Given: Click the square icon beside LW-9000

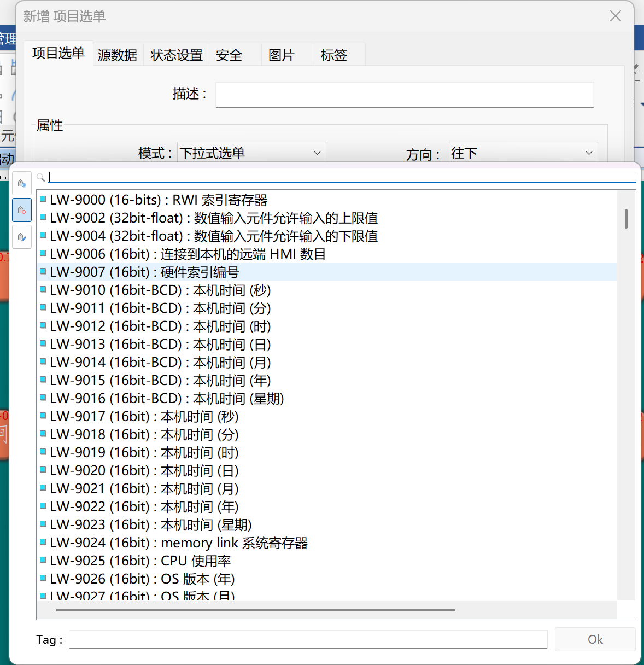Looking at the screenshot, I should pos(43,200).
